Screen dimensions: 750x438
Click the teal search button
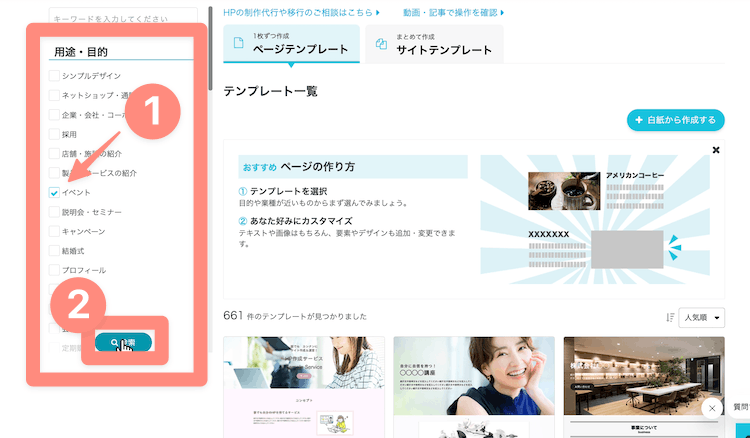click(123, 342)
